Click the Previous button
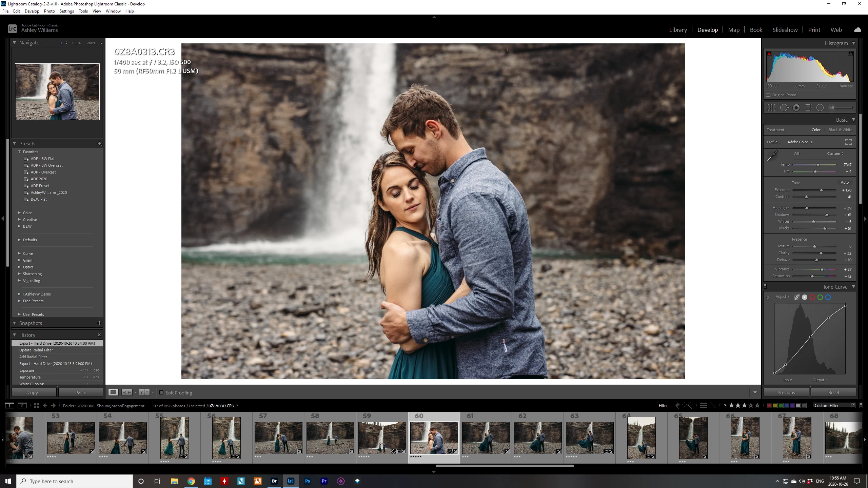The height and width of the screenshot is (488, 868). (786, 392)
